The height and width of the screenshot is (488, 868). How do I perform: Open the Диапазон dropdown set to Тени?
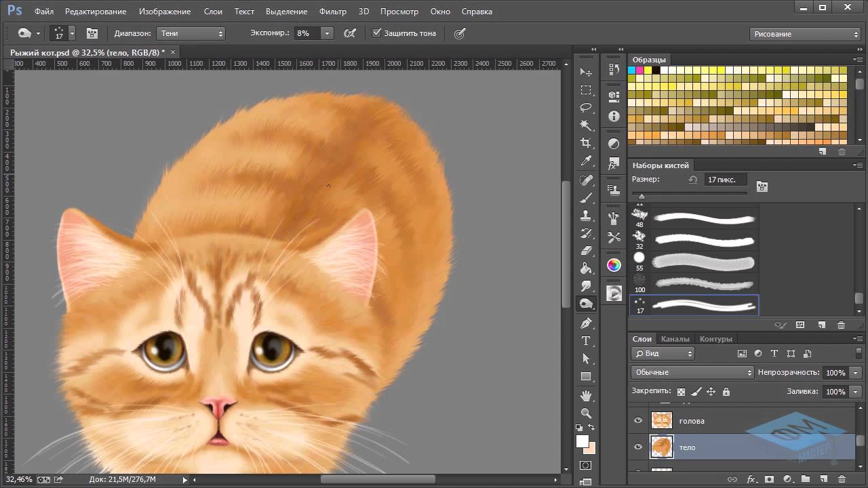pyautogui.click(x=191, y=33)
